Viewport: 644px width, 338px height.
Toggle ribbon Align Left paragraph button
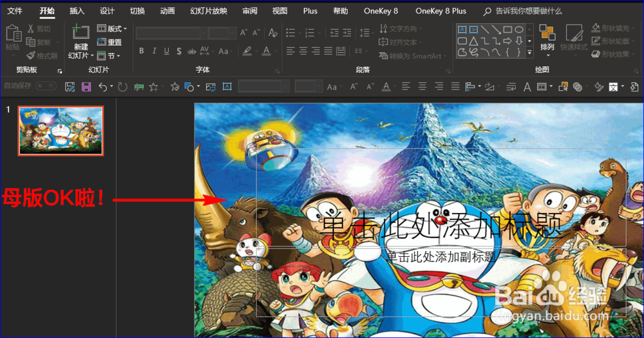pyautogui.click(x=291, y=51)
